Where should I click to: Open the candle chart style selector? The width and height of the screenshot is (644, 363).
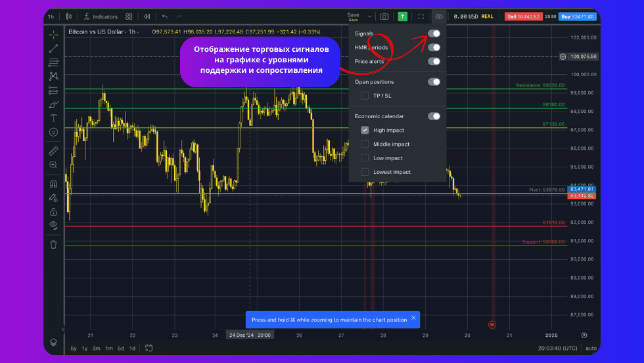coord(68,16)
